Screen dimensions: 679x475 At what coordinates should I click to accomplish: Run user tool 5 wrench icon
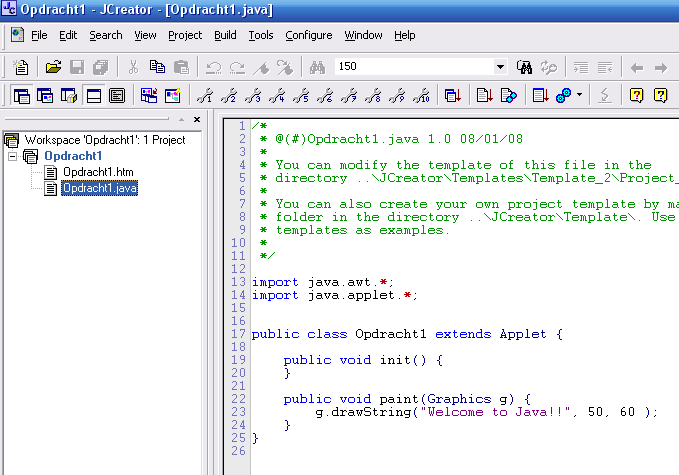(x=301, y=95)
